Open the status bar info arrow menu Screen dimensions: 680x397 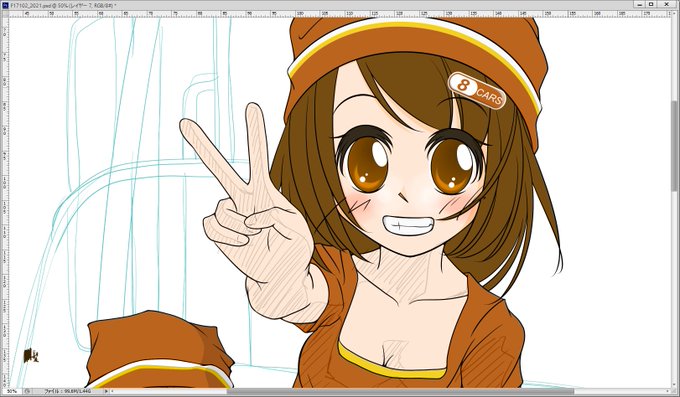pyautogui.click(x=107, y=391)
